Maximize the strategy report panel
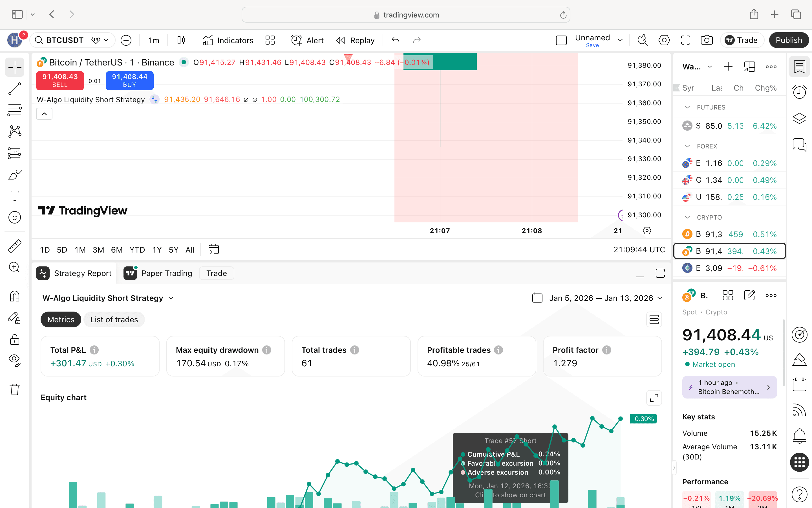 coord(660,273)
